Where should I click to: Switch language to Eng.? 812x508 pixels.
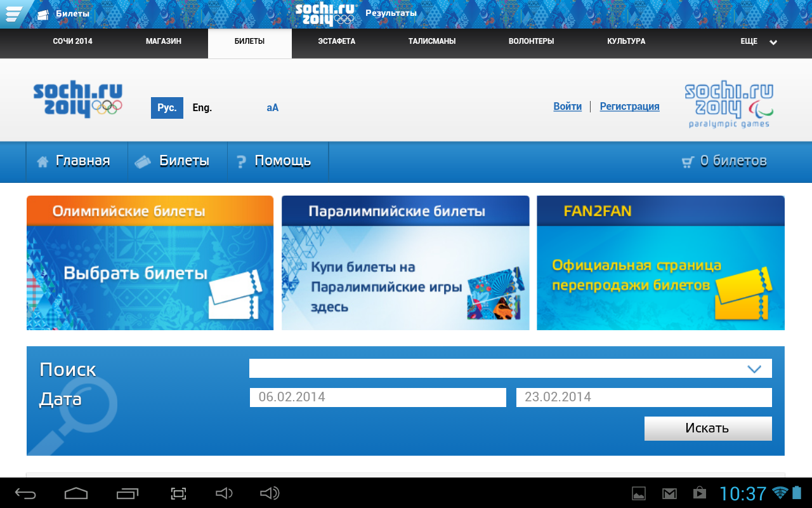[x=202, y=108]
